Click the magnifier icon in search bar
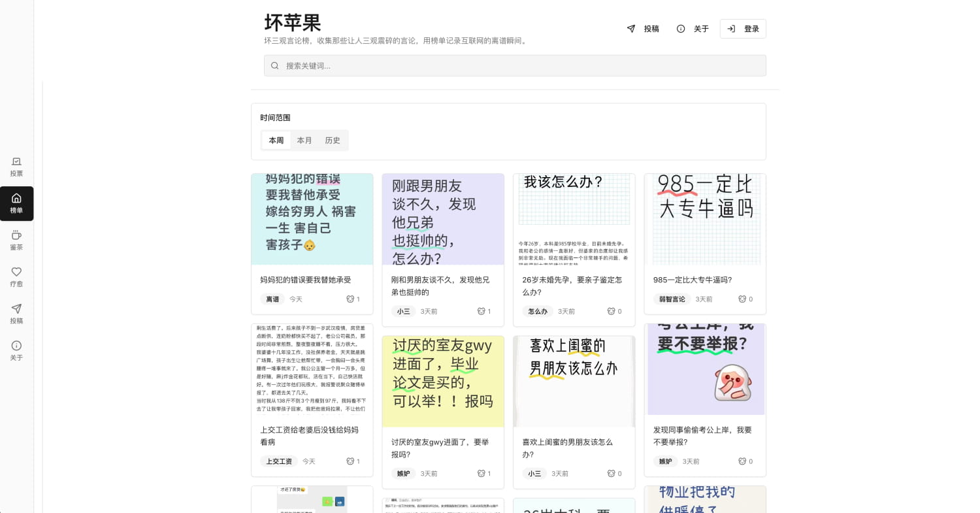Viewport: 980px width, 513px height. (x=275, y=65)
